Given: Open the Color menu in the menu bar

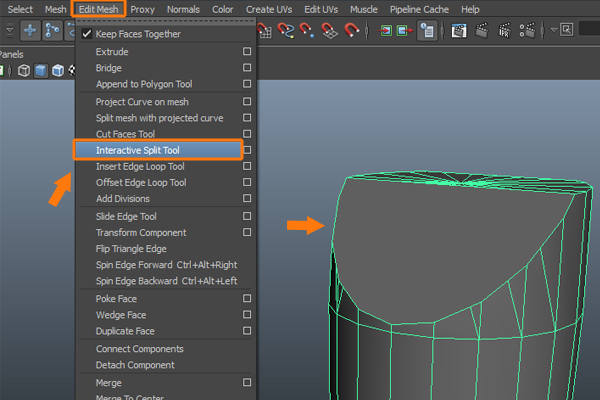Looking at the screenshot, I should tap(223, 9).
